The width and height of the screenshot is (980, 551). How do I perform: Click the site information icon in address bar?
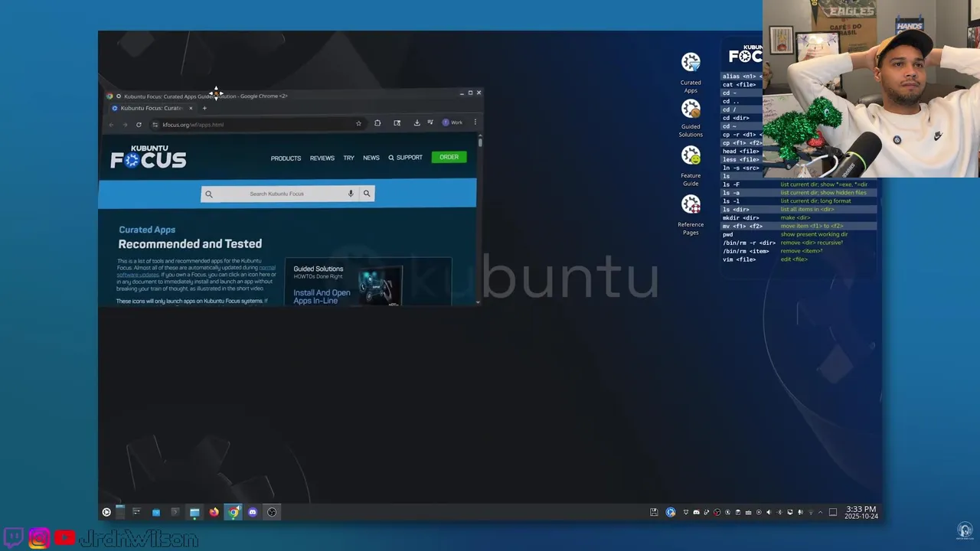[155, 124]
